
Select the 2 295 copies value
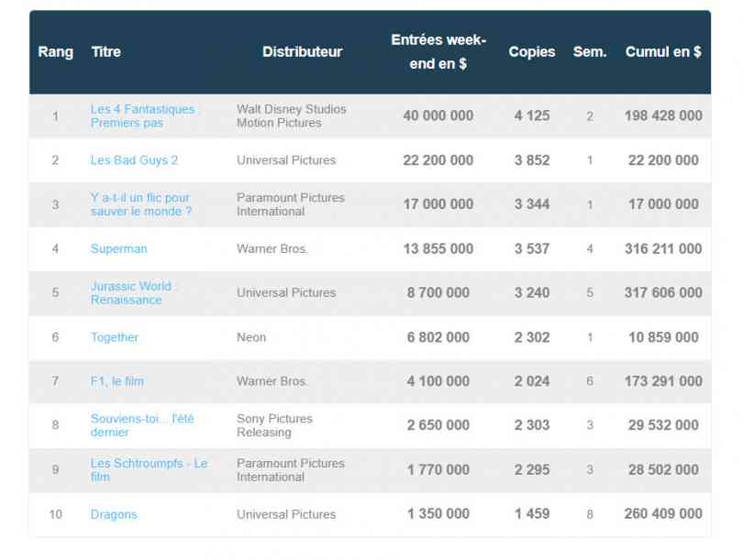coord(532,470)
